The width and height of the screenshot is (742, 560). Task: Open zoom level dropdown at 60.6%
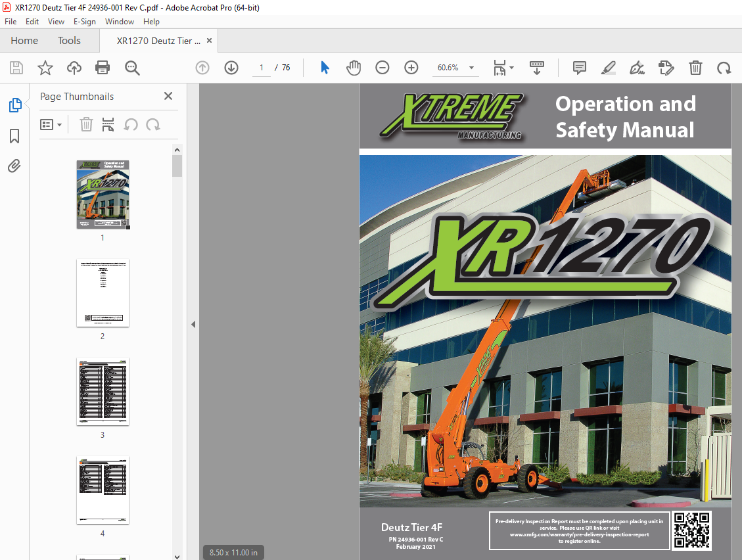pos(471,68)
